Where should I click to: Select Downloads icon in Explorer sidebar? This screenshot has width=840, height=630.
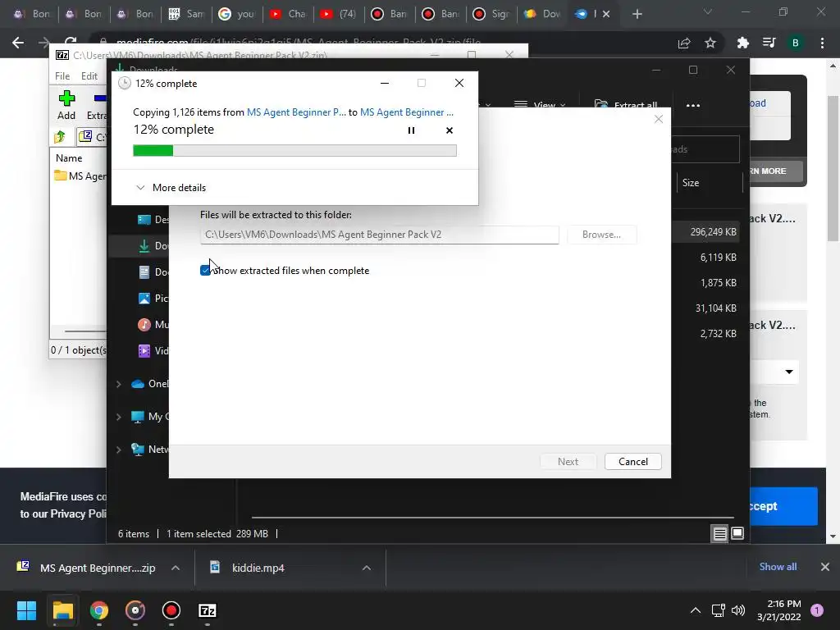(144, 246)
